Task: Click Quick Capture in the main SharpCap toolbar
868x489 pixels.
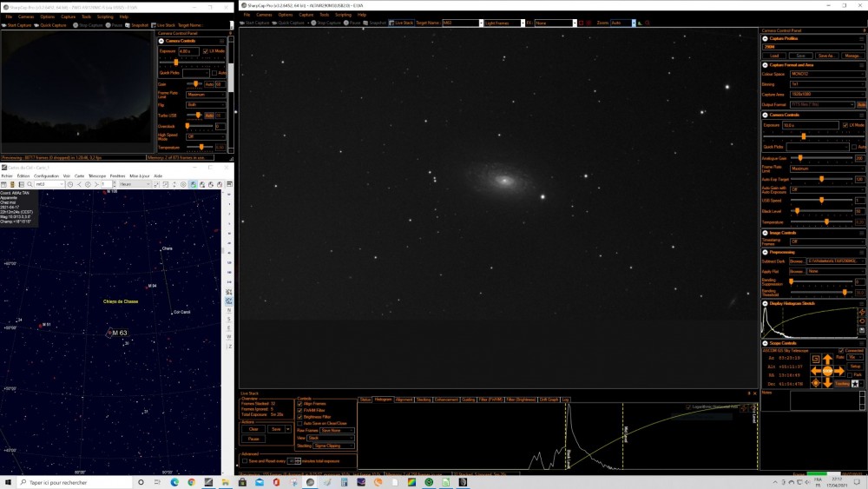Action: [x=289, y=23]
